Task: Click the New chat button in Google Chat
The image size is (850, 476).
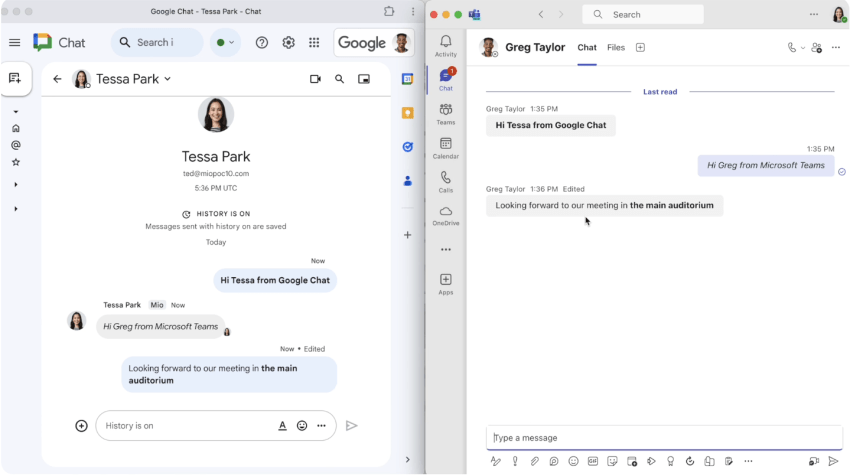Action: [15, 79]
